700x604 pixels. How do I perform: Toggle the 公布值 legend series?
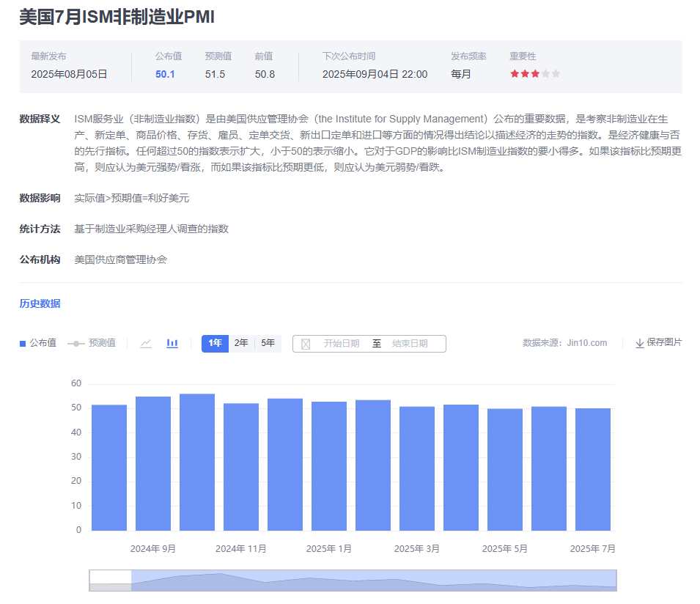[38, 343]
